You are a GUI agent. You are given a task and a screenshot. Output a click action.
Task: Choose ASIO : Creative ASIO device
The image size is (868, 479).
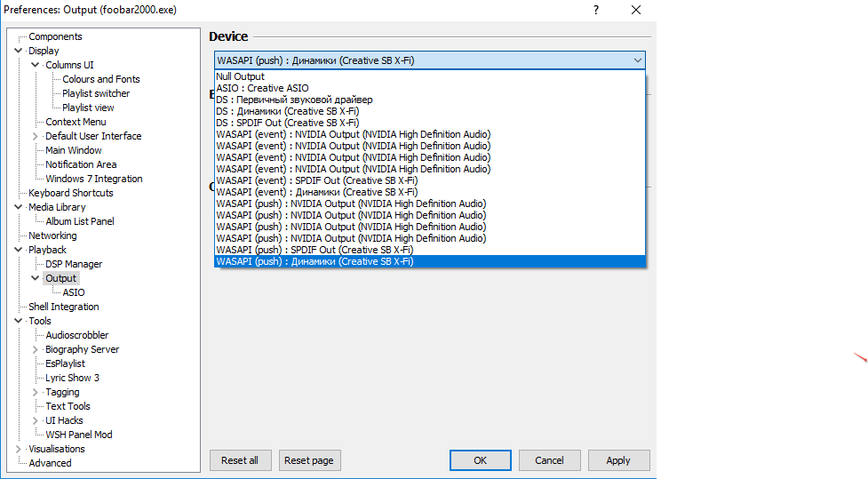[430, 88]
